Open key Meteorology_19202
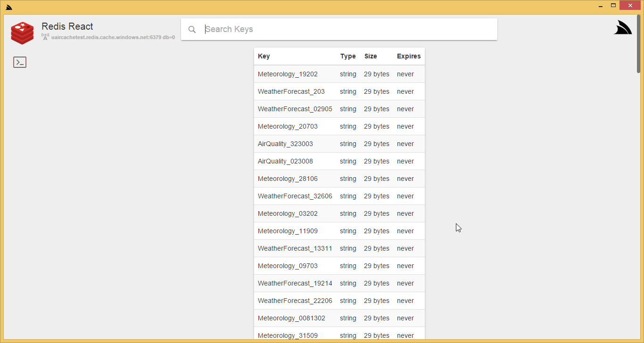The image size is (644, 343). pyautogui.click(x=288, y=74)
